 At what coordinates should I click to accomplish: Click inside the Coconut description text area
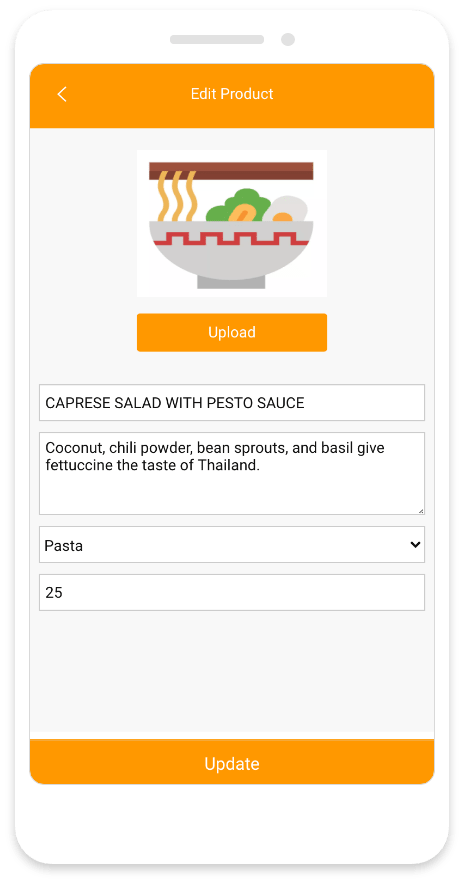pyautogui.click(x=232, y=474)
